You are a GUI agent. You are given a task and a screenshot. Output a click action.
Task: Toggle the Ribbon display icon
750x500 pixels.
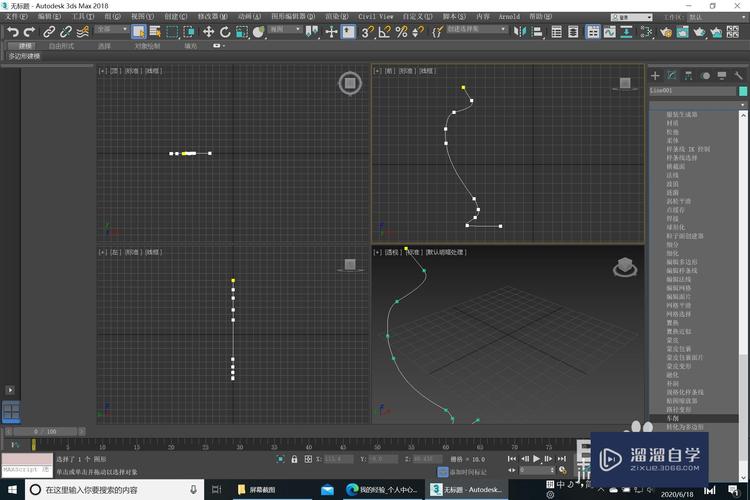click(593, 32)
